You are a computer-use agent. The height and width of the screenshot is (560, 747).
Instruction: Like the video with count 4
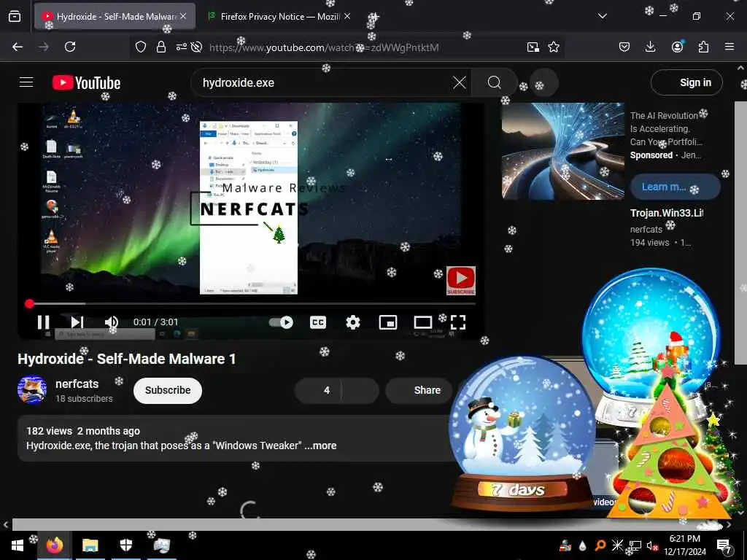(x=319, y=391)
